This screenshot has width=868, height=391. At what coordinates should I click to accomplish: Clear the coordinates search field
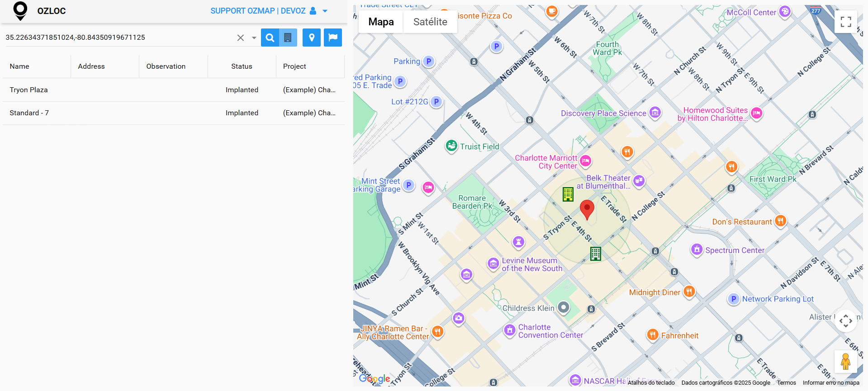coord(241,38)
